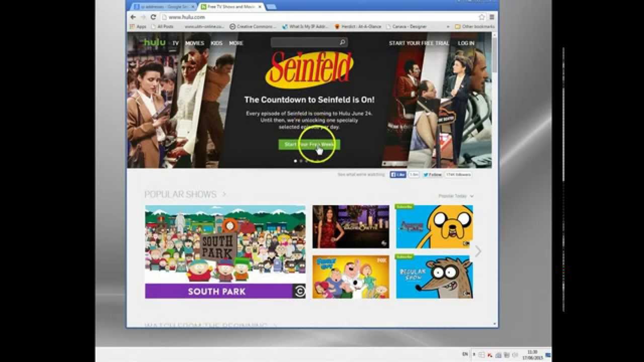Screen dimensions: 644x362
Task: Open the Other bookmarks folder
Action: [x=475, y=27]
